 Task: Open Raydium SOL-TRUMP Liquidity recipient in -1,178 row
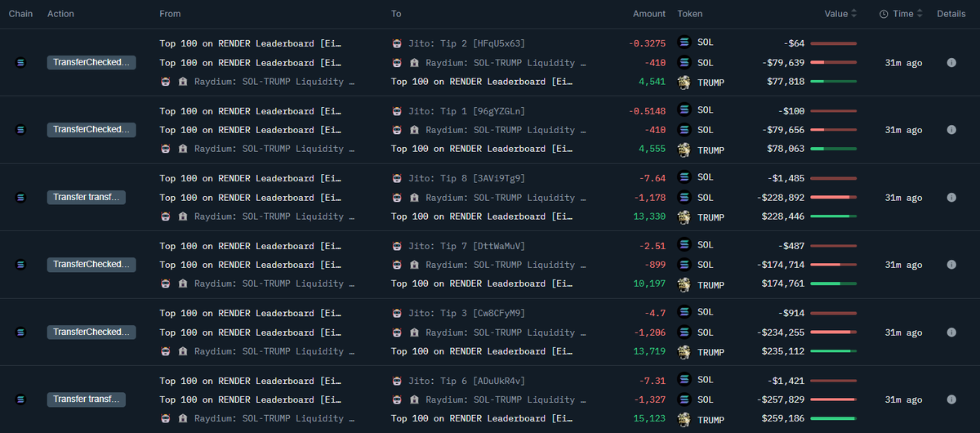click(x=506, y=197)
